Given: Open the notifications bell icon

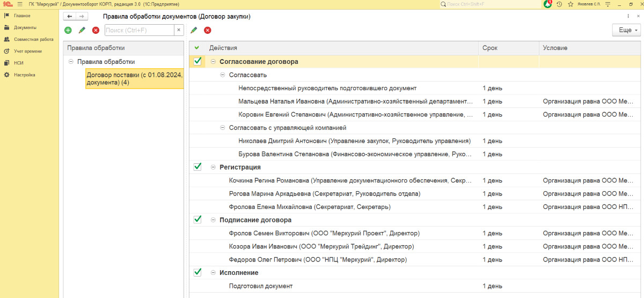Looking at the screenshot, I should (x=547, y=4).
